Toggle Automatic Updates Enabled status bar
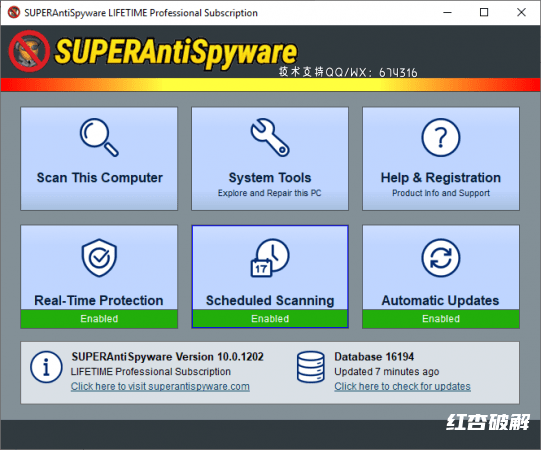This screenshot has width=541, height=450. point(441,319)
